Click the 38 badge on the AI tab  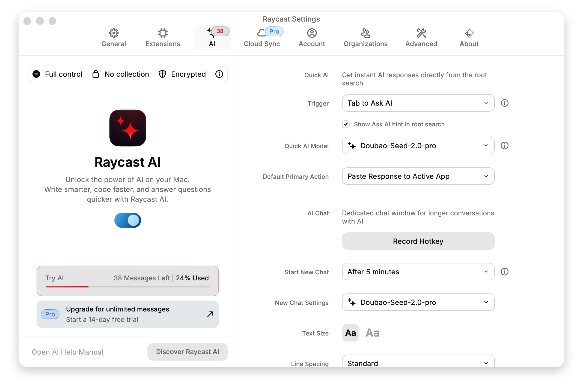pyautogui.click(x=220, y=31)
